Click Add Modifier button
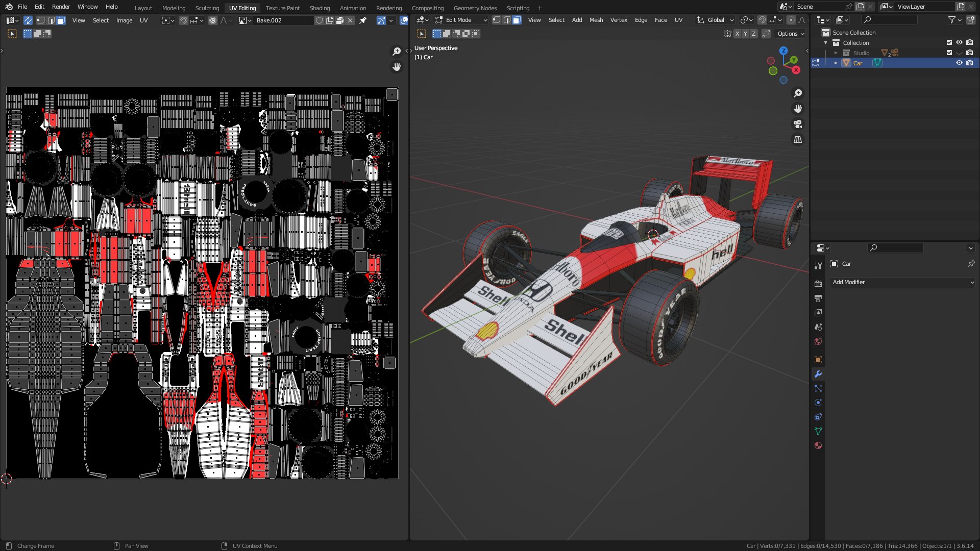The height and width of the screenshot is (551, 980). [x=902, y=282]
